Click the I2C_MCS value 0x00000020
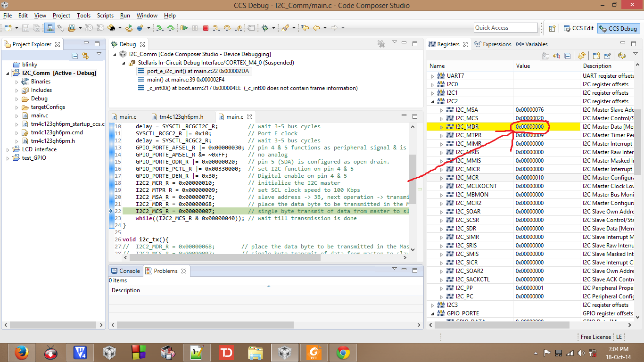 pyautogui.click(x=530, y=118)
